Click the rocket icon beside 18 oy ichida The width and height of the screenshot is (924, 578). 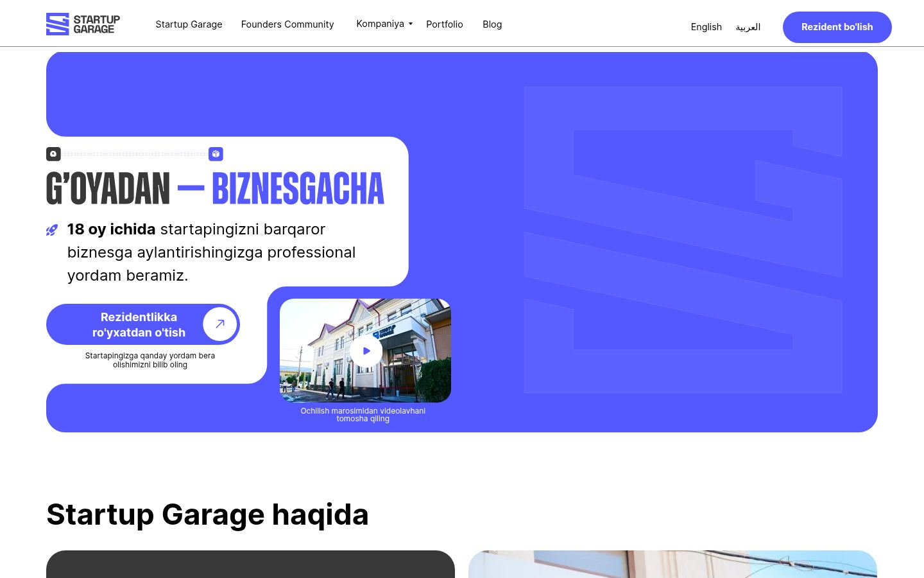click(52, 230)
